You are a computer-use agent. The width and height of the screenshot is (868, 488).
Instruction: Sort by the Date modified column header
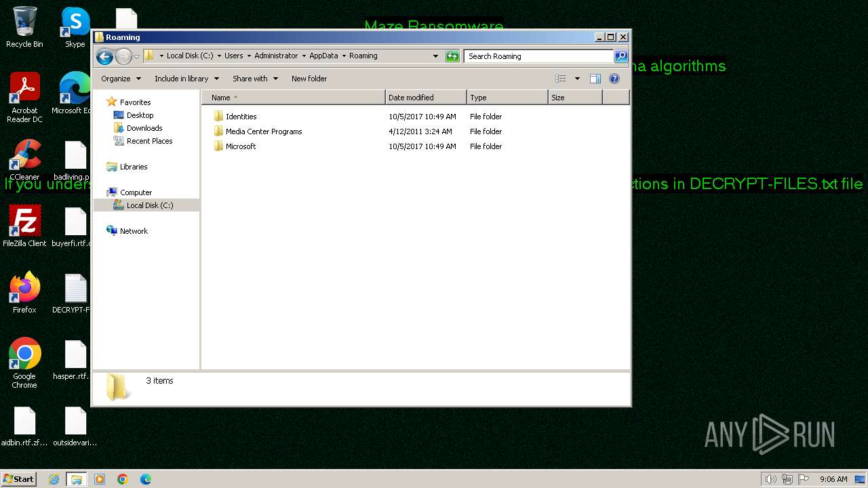(x=426, y=98)
